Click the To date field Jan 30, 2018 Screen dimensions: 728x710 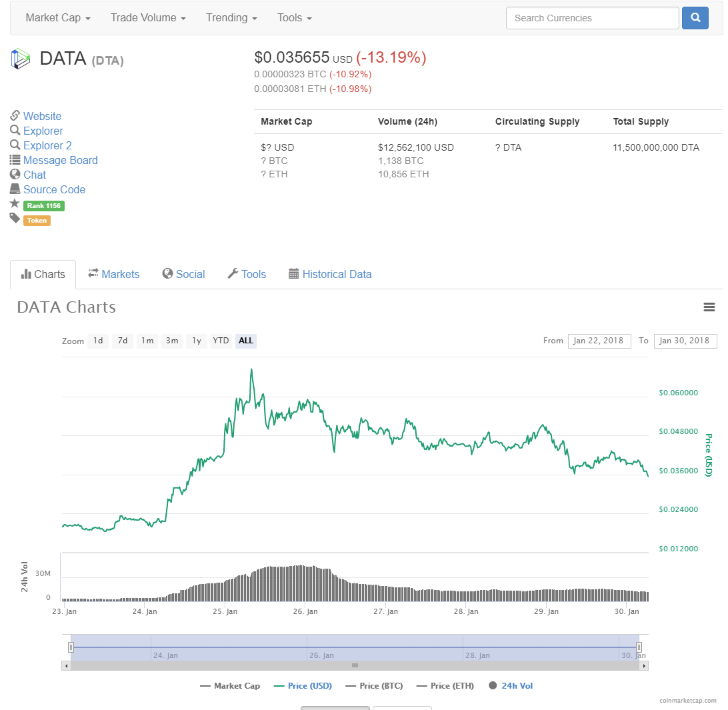coord(685,341)
